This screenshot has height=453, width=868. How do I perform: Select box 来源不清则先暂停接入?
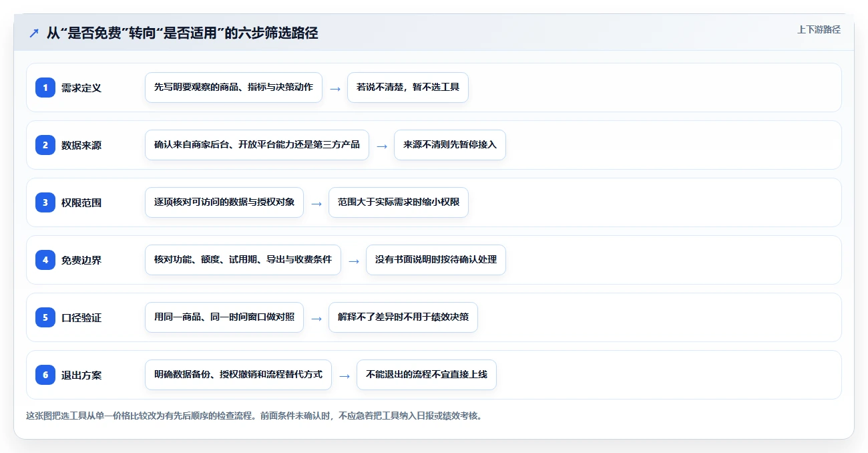450,145
